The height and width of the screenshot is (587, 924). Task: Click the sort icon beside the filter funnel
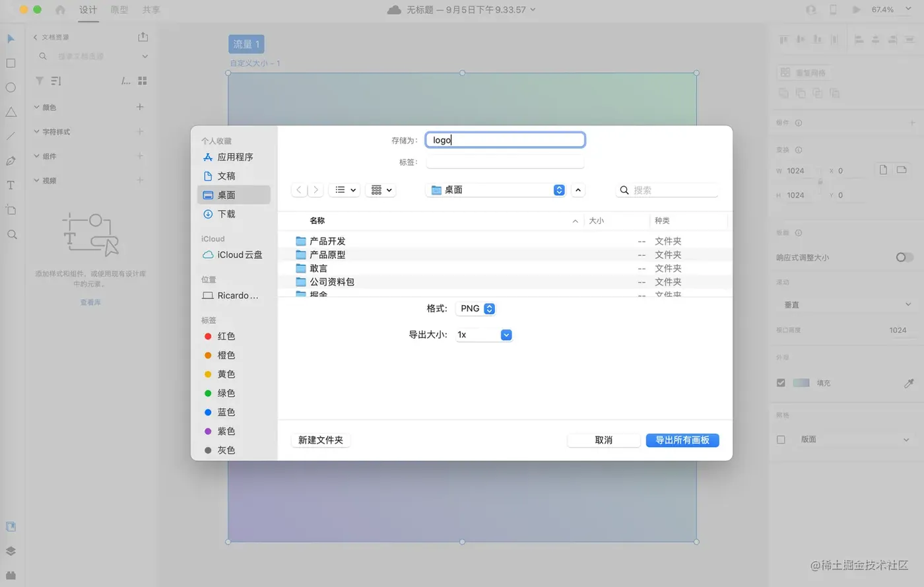coord(56,81)
